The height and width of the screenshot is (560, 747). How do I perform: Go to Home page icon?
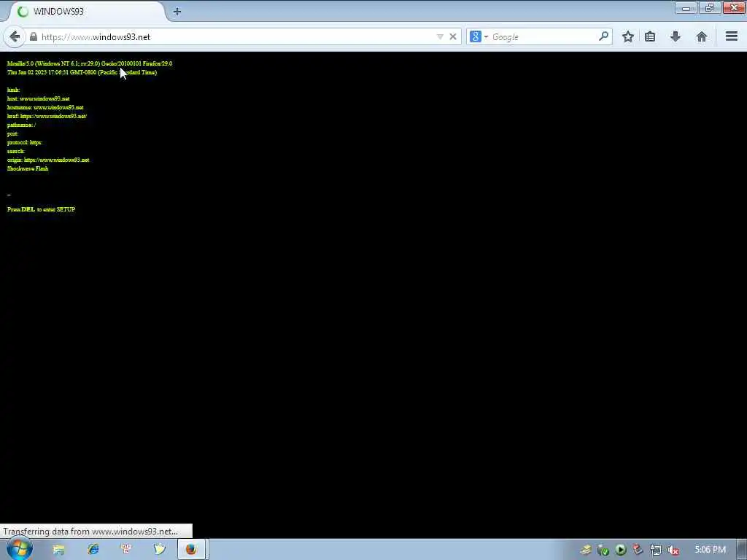coord(701,36)
